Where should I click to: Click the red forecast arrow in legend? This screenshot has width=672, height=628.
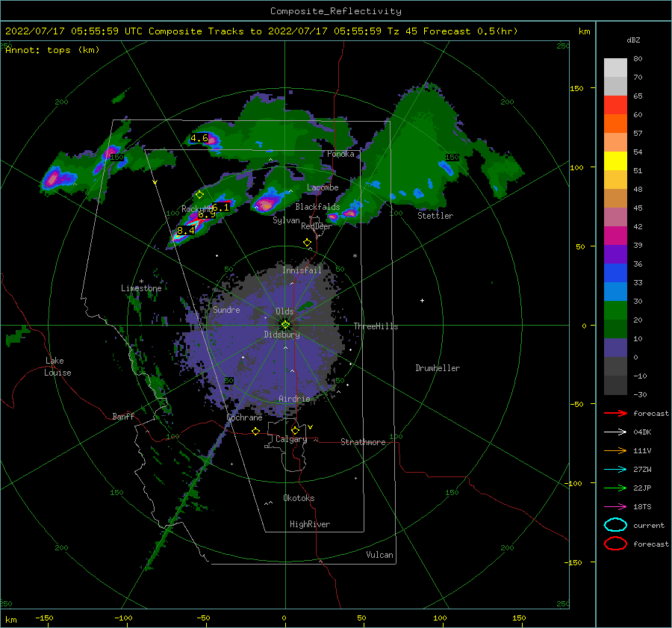[x=615, y=413]
